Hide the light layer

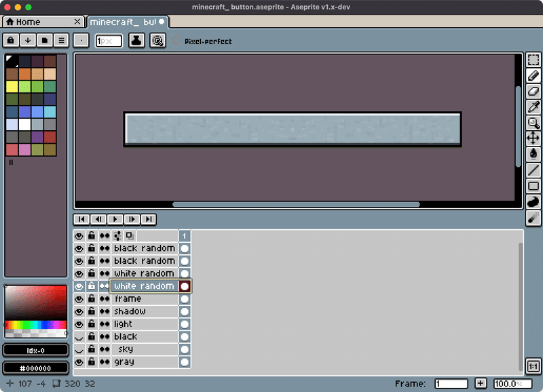click(x=79, y=324)
